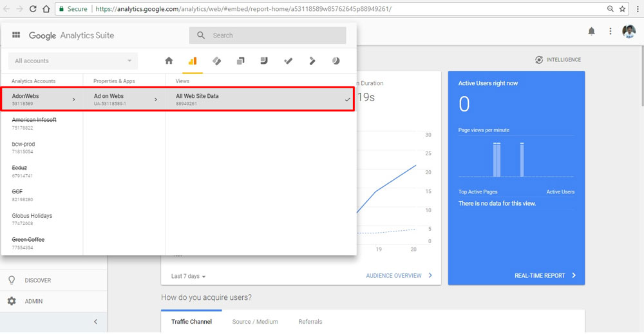Open the Chrome menu dots
Screen dimensions: 644x334
(636, 8)
